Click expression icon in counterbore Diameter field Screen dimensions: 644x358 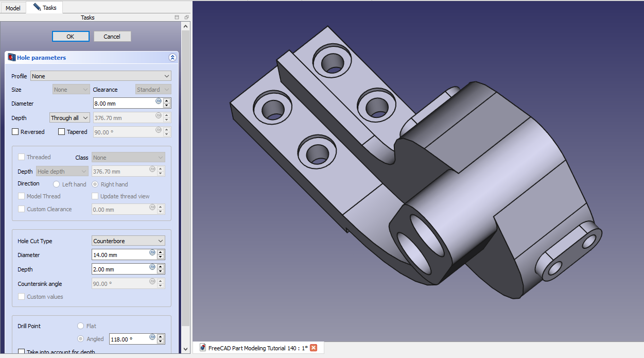pyautogui.click(x=152, y=252)
